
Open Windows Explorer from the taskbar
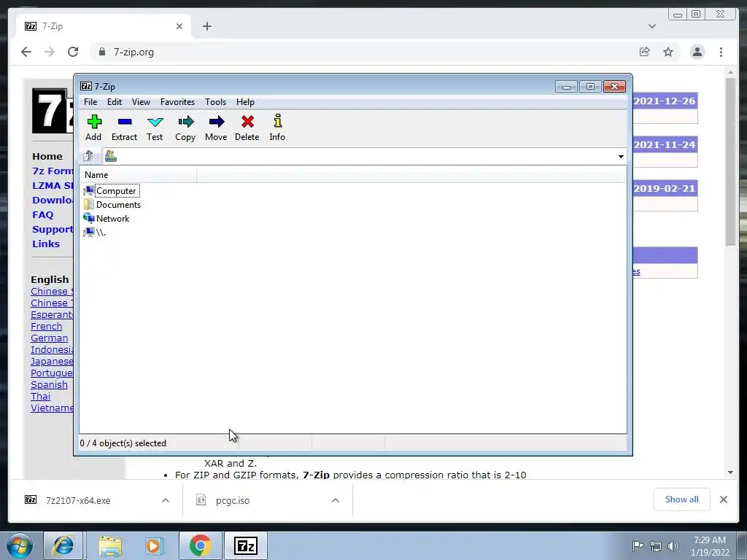110,545
